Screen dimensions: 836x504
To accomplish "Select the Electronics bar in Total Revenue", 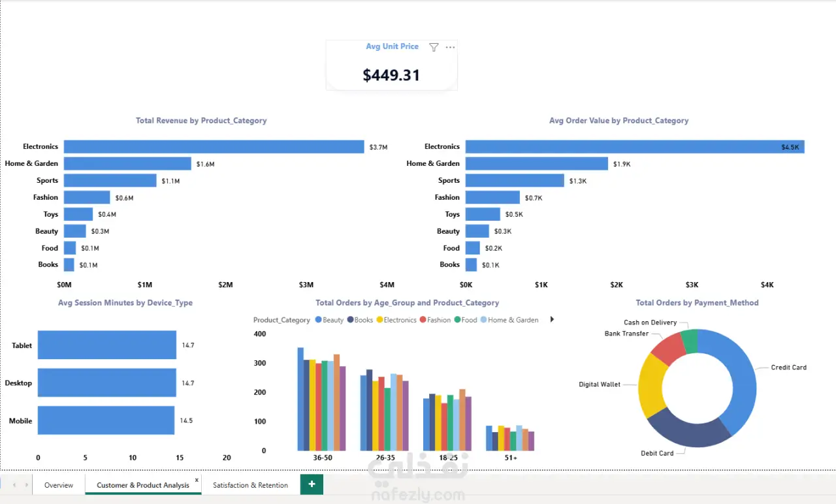I will pyautogui.click(x=214, y=147).
